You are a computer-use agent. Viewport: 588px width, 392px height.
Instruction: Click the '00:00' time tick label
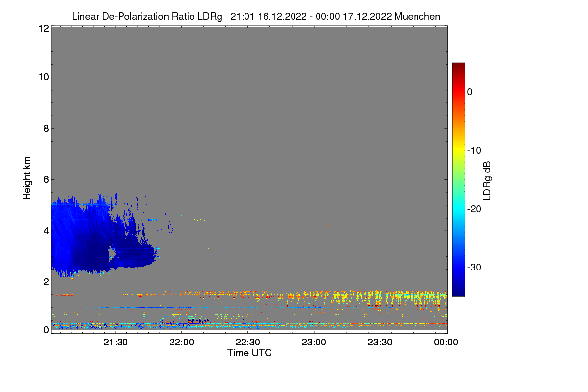point(446,343)
